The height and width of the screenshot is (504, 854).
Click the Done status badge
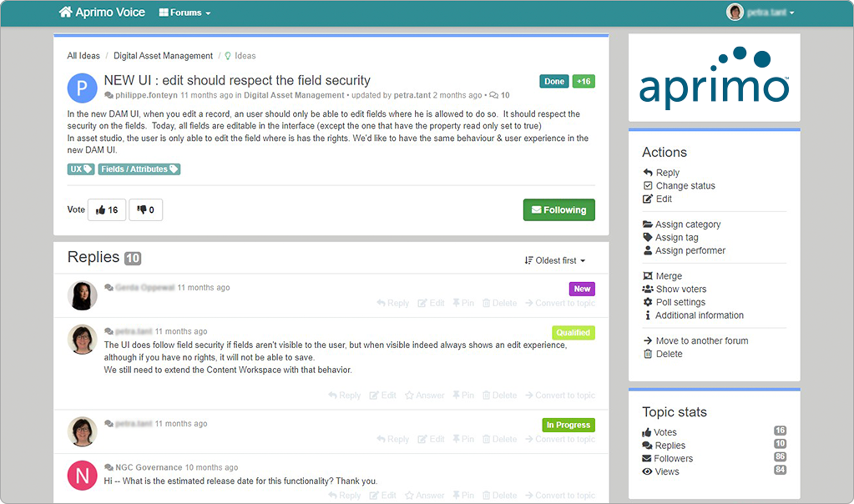click(554, 81)
